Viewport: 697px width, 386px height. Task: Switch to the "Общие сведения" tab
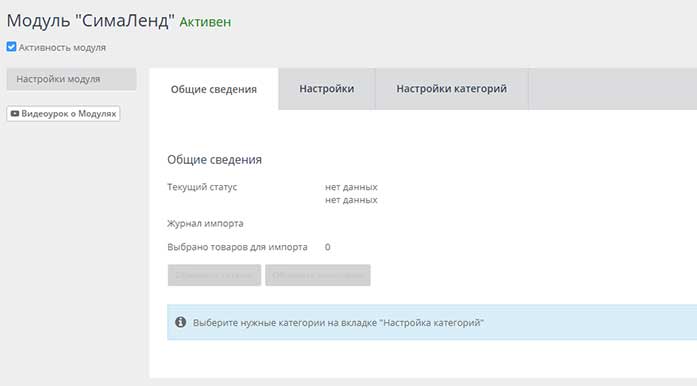(214, 89)
